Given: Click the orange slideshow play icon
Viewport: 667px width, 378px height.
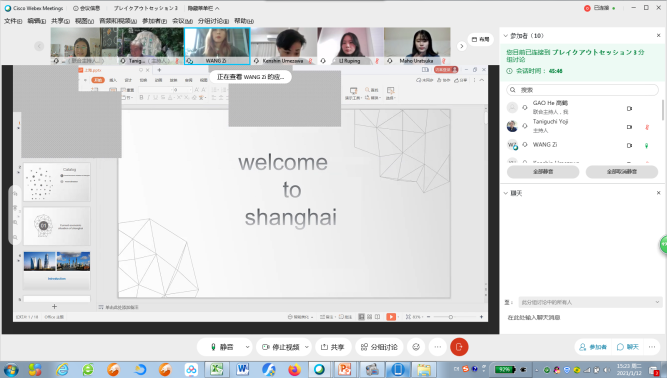Looking at the screenshot, I should [391, 317].
